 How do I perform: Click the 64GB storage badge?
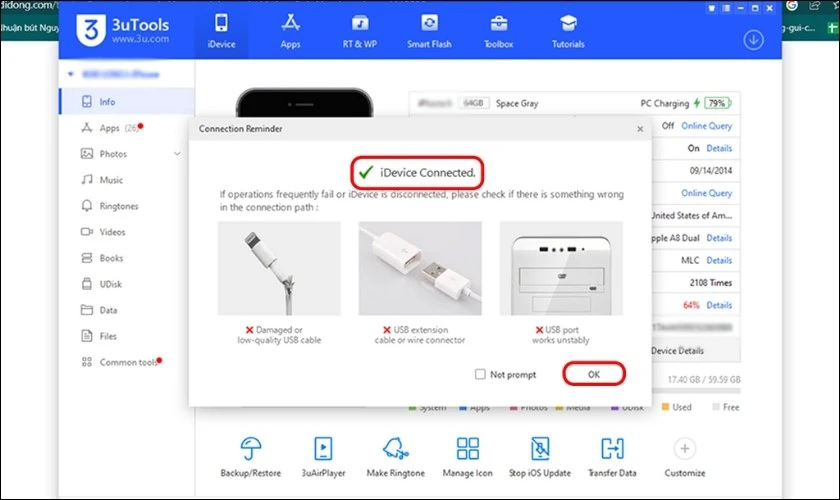[x=474, y=103]
